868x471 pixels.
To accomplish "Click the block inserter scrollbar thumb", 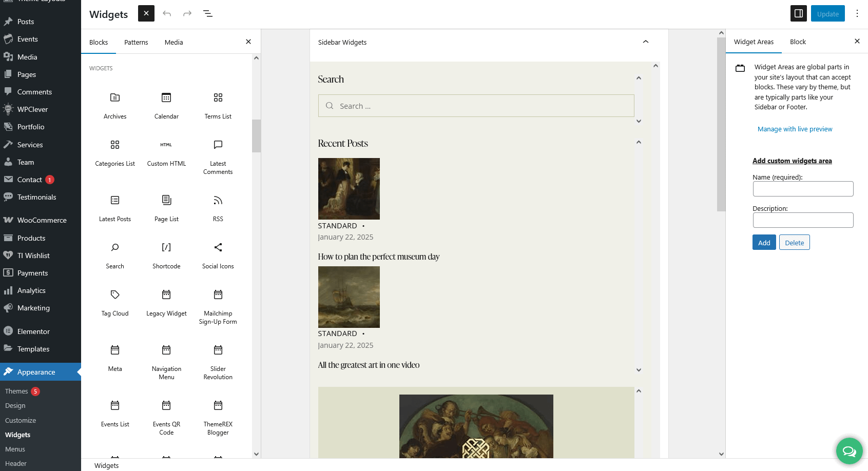I will point(256,136).
